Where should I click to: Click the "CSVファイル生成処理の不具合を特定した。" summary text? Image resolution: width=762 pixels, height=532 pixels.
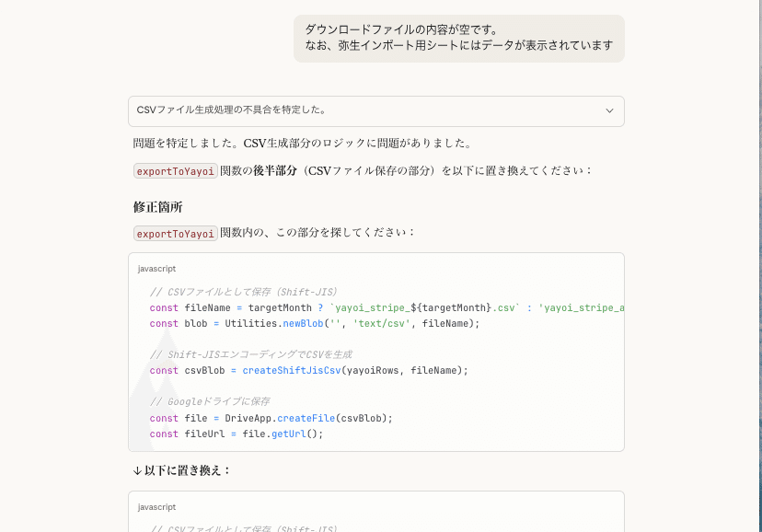pos(232,110)
